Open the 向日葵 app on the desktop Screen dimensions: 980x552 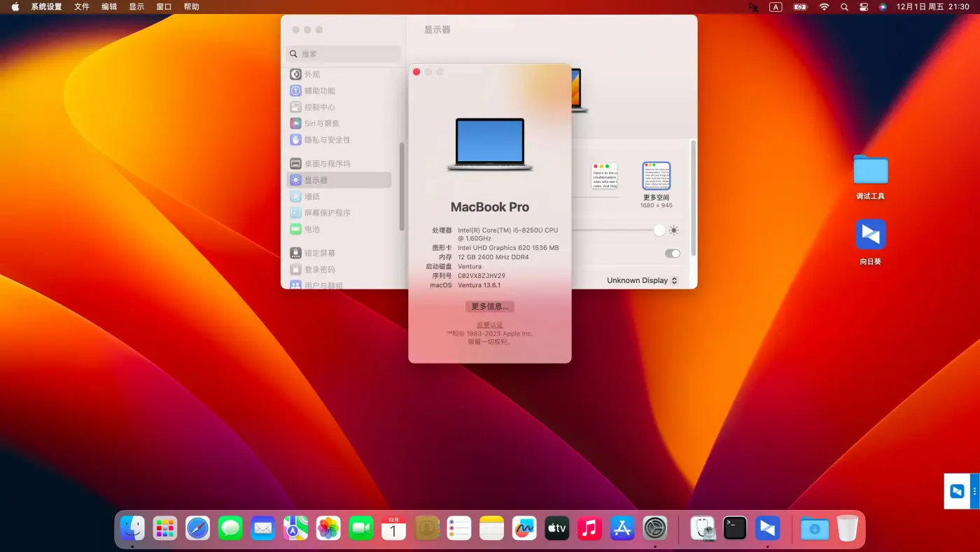coord(870,235)
